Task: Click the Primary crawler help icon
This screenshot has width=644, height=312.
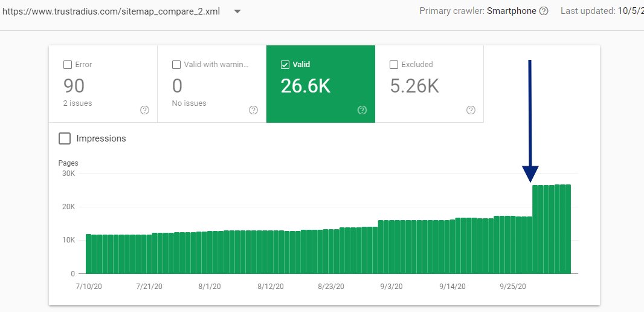Action: 543,11
